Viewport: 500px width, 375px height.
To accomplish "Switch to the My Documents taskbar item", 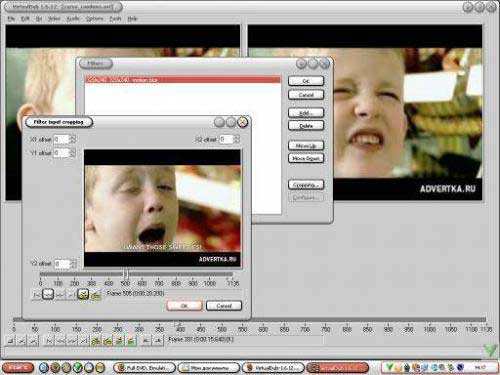I will click(x=209, y=368).
